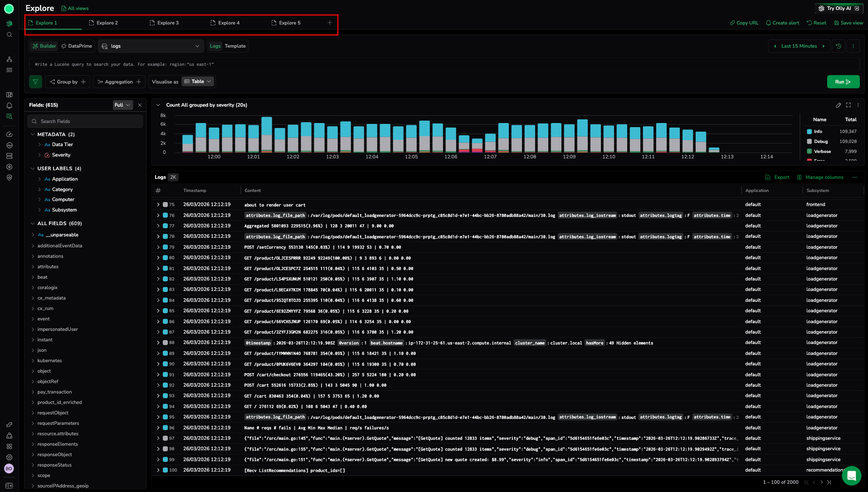Click the Search Fields input box
This screenshot has height=492, width=868.
[85, 122]
